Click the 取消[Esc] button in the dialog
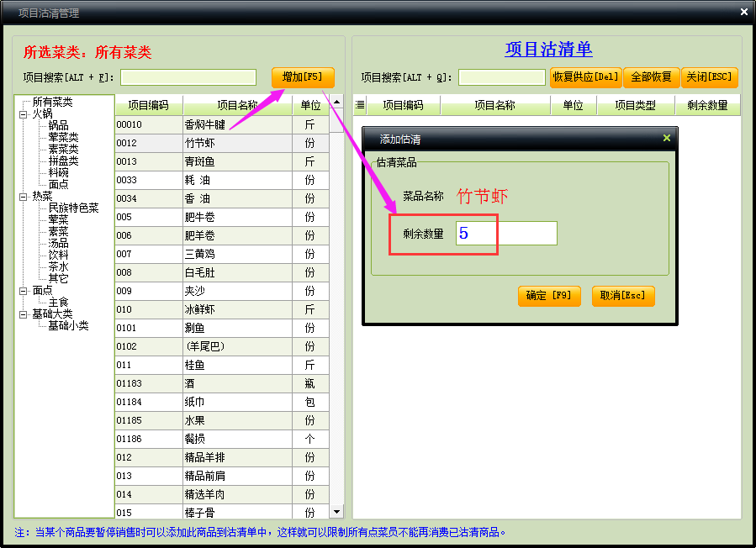756x548 pixels. [622, 296]
